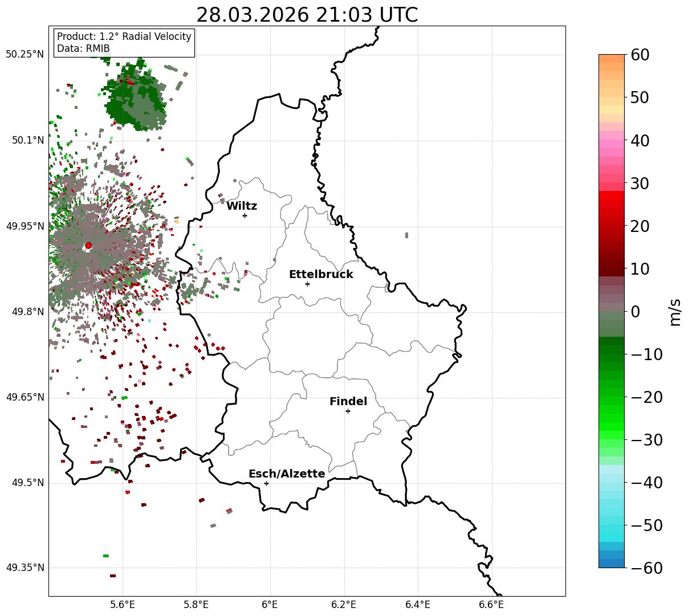The image size is (688, 616).
Task: Click the colorbar value −50
Action: [646, 525]
